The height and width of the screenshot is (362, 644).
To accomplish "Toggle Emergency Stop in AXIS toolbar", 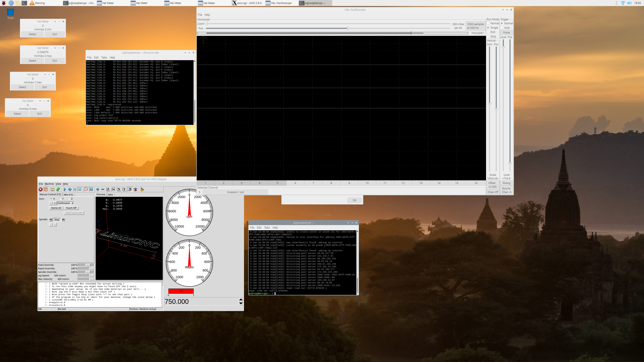I will pos(40,189).
